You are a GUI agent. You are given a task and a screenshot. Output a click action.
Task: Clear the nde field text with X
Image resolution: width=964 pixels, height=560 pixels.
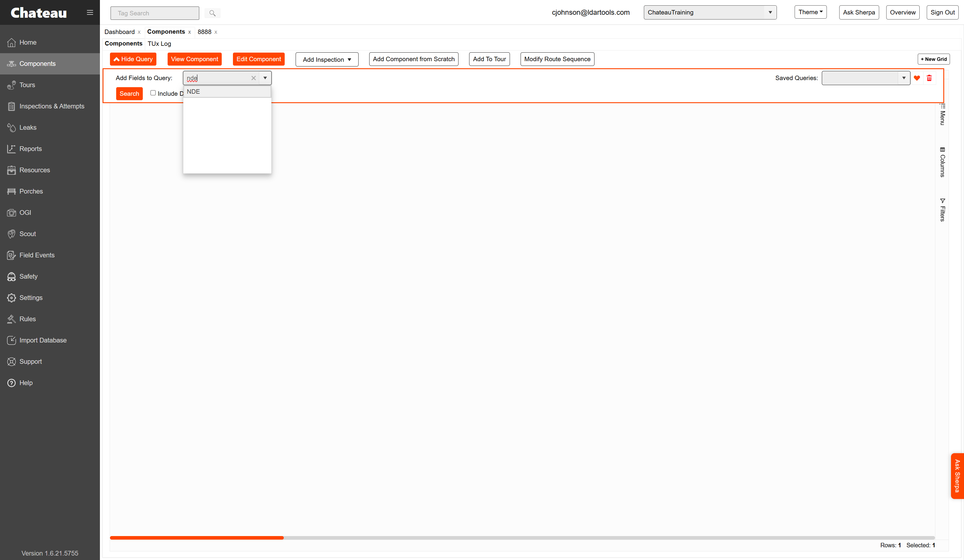253,78
